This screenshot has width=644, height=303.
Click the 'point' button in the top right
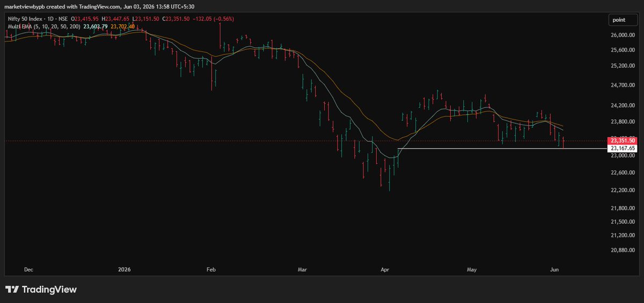(623, 20)
